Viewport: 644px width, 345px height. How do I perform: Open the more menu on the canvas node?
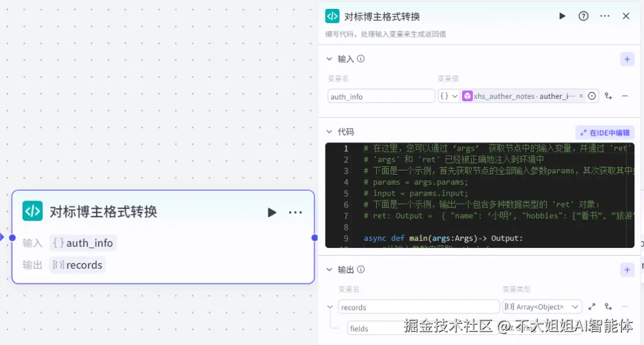(295, 212)
